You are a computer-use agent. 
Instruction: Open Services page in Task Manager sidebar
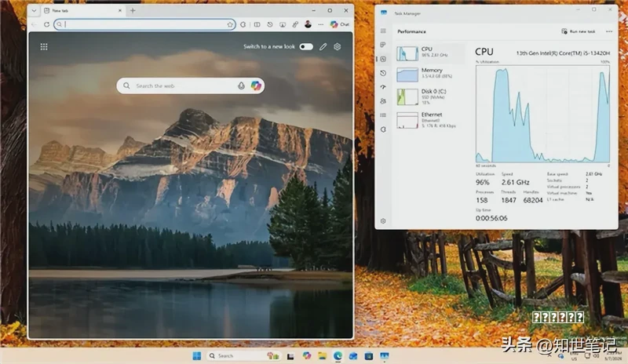tap(383, 129)
